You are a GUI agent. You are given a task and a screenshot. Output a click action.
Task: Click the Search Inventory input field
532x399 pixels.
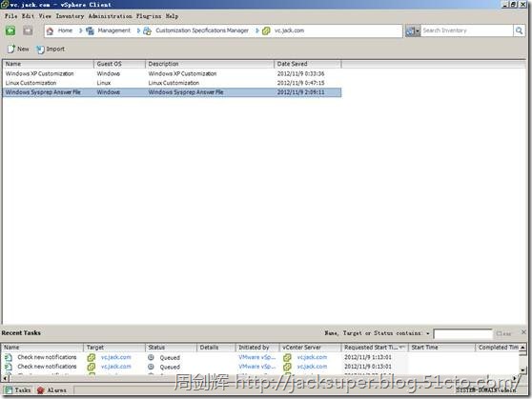(467, 30)
